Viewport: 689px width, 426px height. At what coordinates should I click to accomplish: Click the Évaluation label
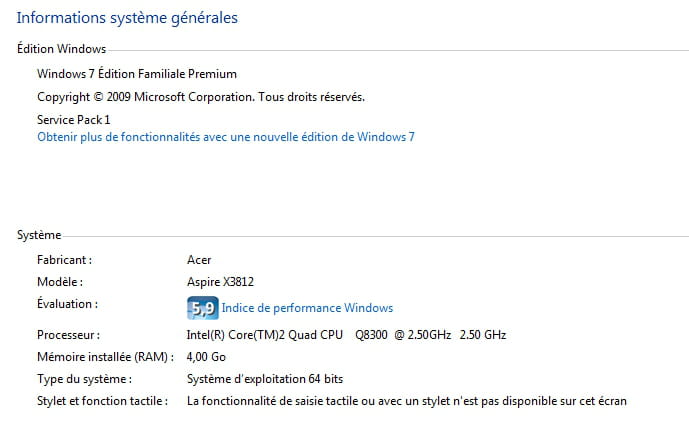tap(67, 304)
